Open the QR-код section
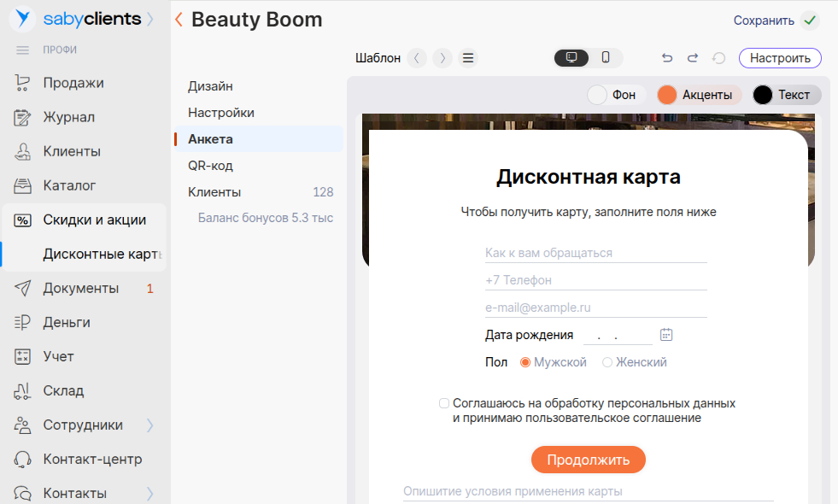838x504 pixels. click(x=211, y=166)
